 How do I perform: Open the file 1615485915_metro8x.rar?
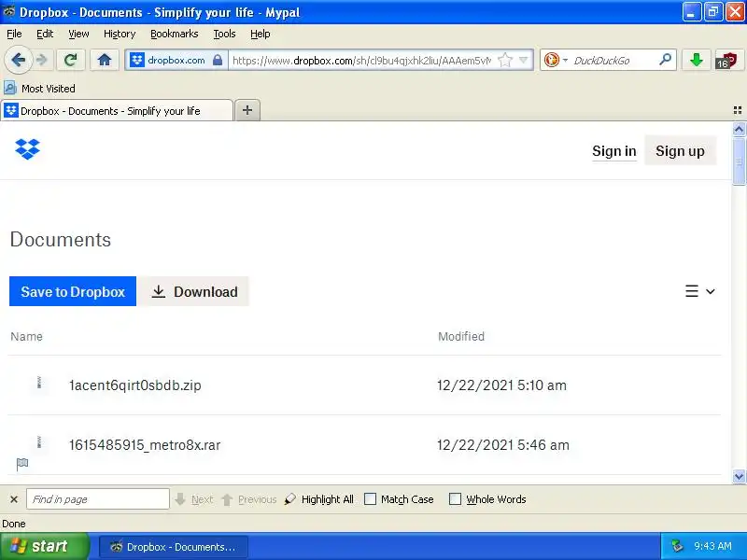tap(145, 445)
